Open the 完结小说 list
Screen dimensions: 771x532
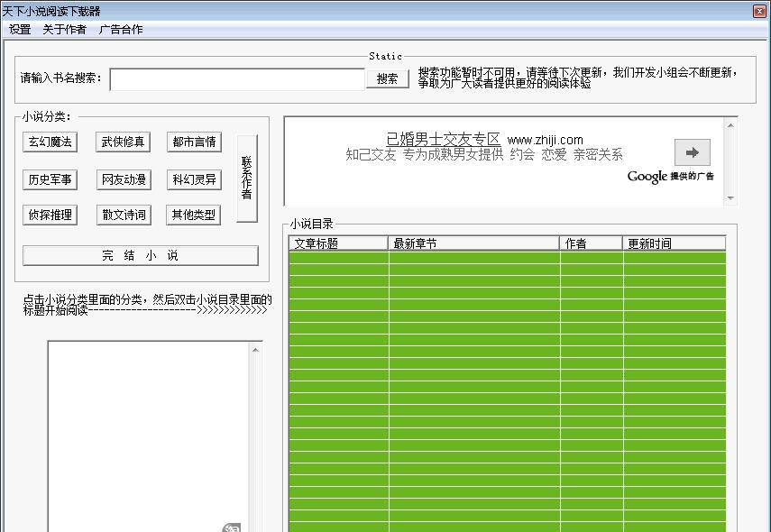point(141,256)
